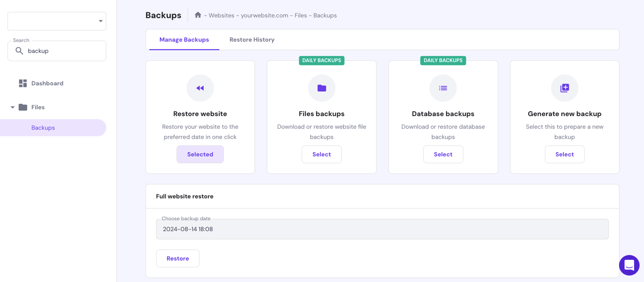
Task: Open the live chat bubble icon
Action: [629, 265]
